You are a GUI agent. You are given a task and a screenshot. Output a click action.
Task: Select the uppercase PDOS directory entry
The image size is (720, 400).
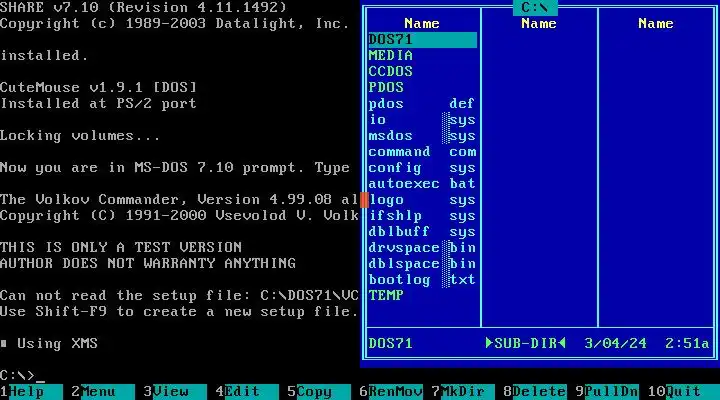[x=422, y=87]
